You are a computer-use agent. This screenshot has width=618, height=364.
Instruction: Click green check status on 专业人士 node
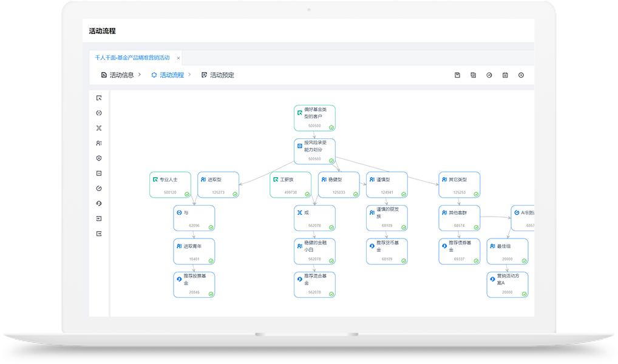(187, 194)
